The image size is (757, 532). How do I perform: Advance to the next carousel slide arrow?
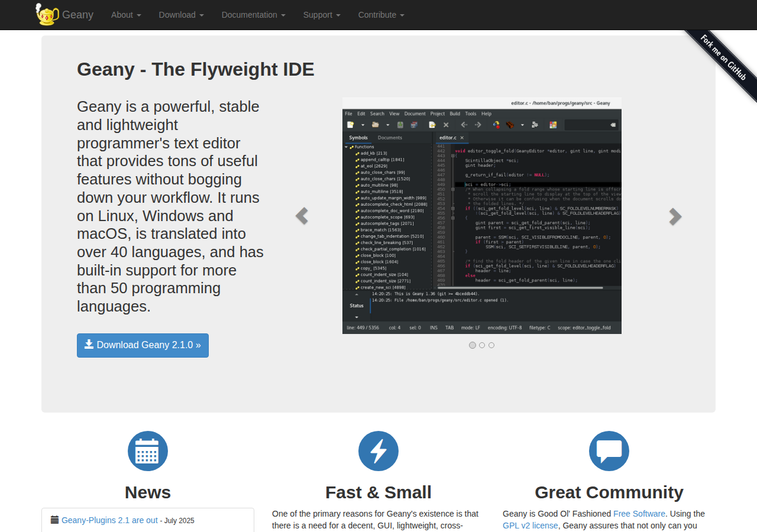(x=675, y=216)
